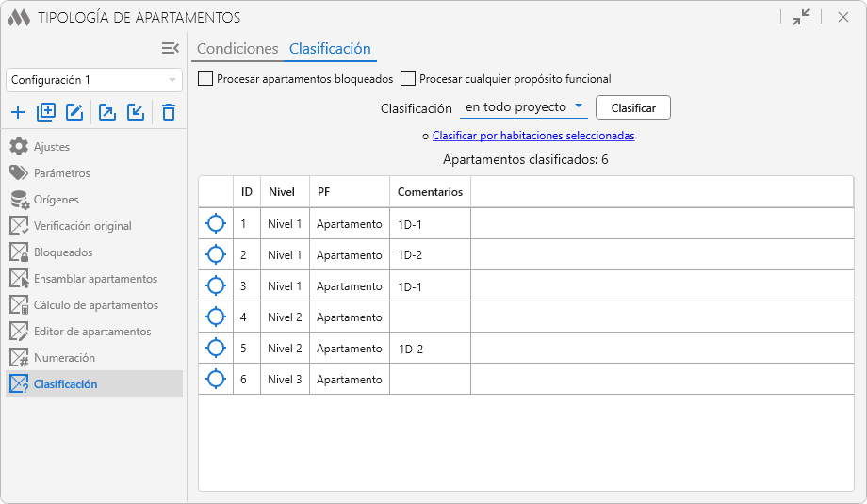Click the duplicate configuration icon

[46, 113]
